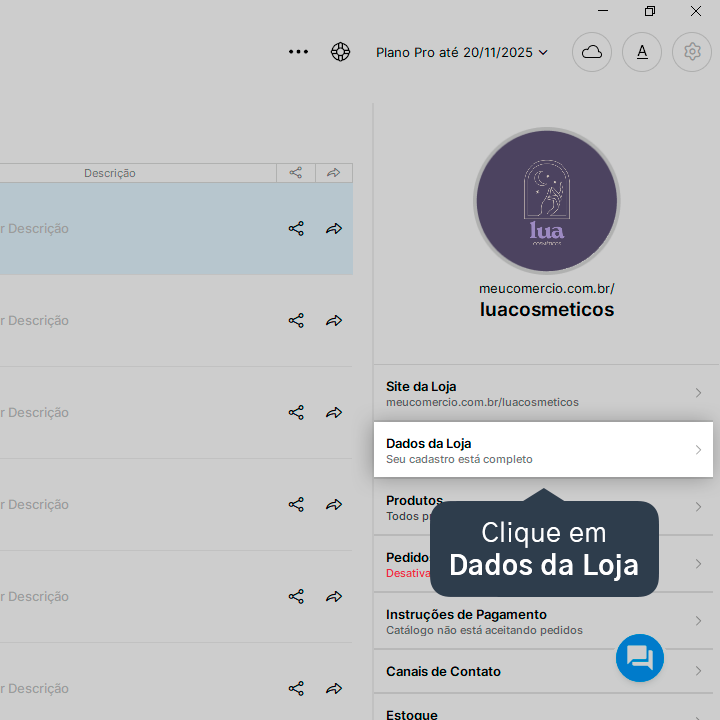Image resolution: width=720 pixels, height=720 pixels.
Task: Share the highlighted blue row item
Action: [x=296, y=229]
